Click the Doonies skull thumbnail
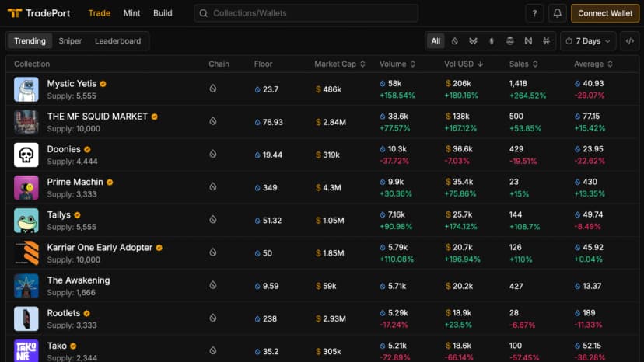Screen dimensions: 644x362 [x=26, y=155]
